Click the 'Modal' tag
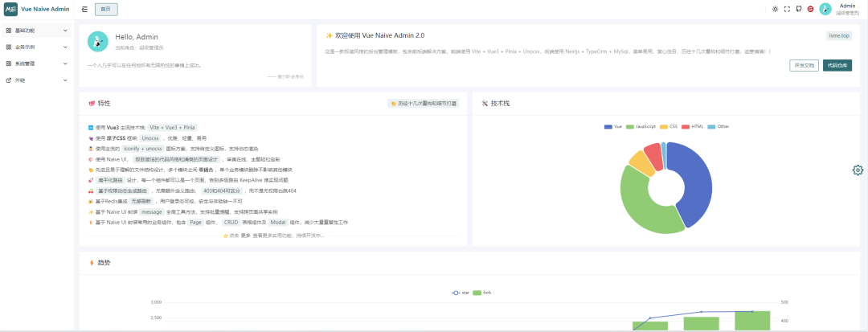Viewport: 868px width, 332px height. (278, 223)
